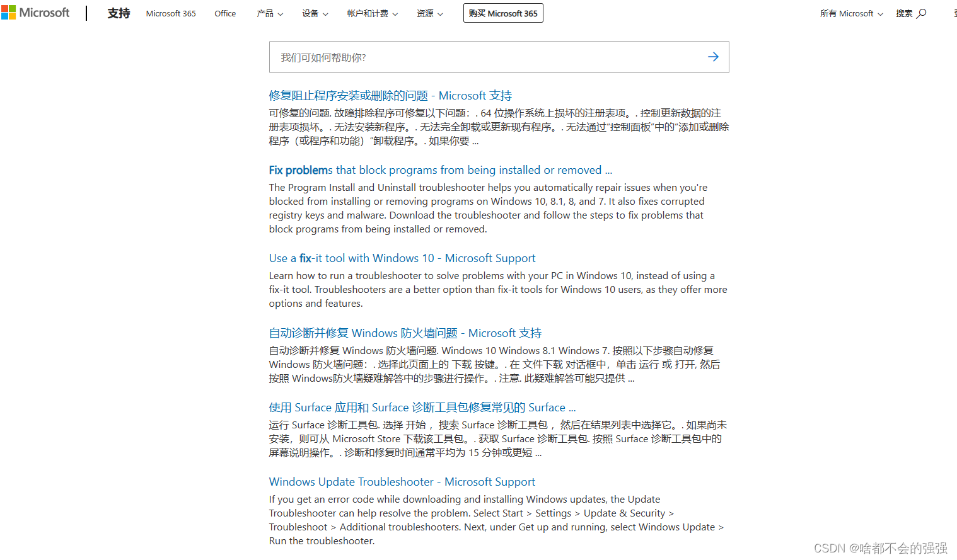Open the 所有 Microsoft dropdown
Screen dimensions: 957x560
pos(852,13)
